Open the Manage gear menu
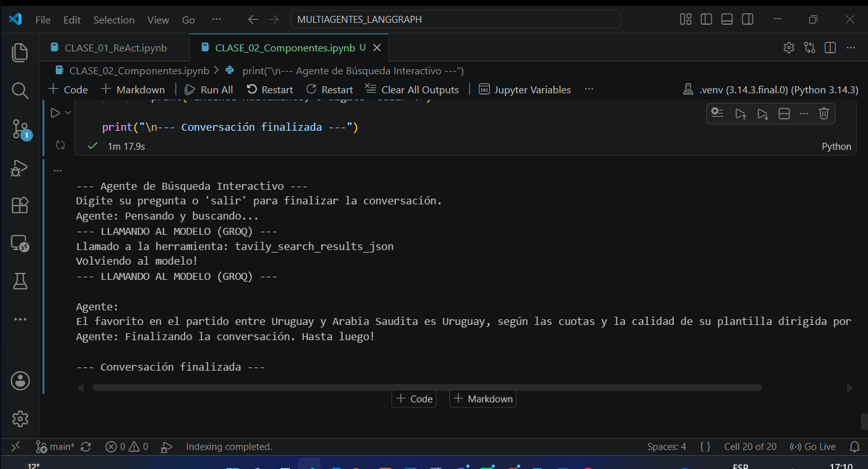The image size is (868, 469). [x=20, y=419]
